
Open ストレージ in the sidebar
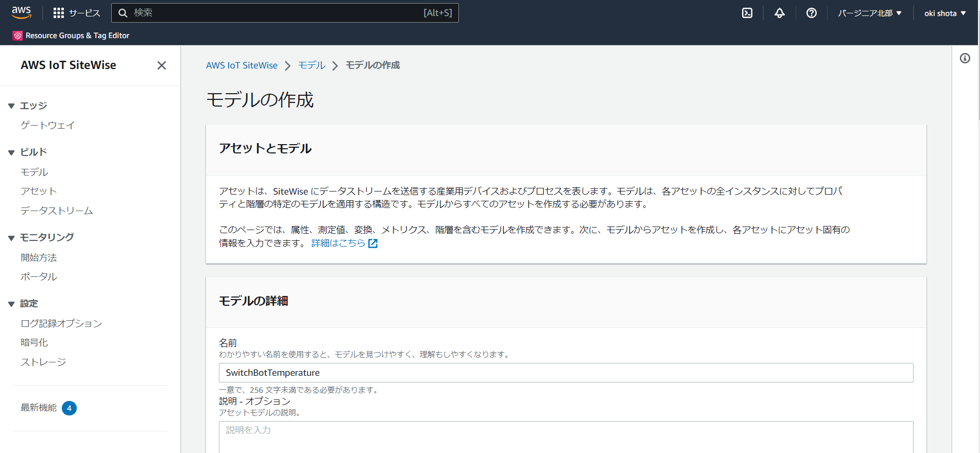43,362
